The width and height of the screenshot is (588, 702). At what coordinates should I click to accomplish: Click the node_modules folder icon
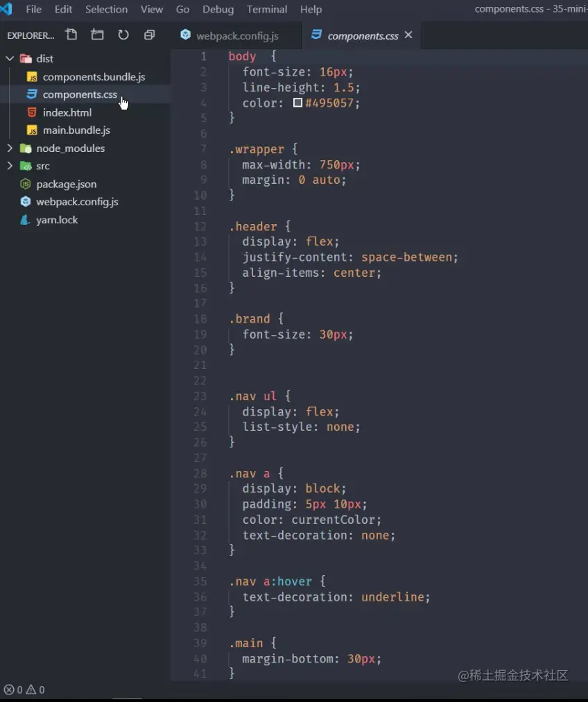(x=26, y=148)
